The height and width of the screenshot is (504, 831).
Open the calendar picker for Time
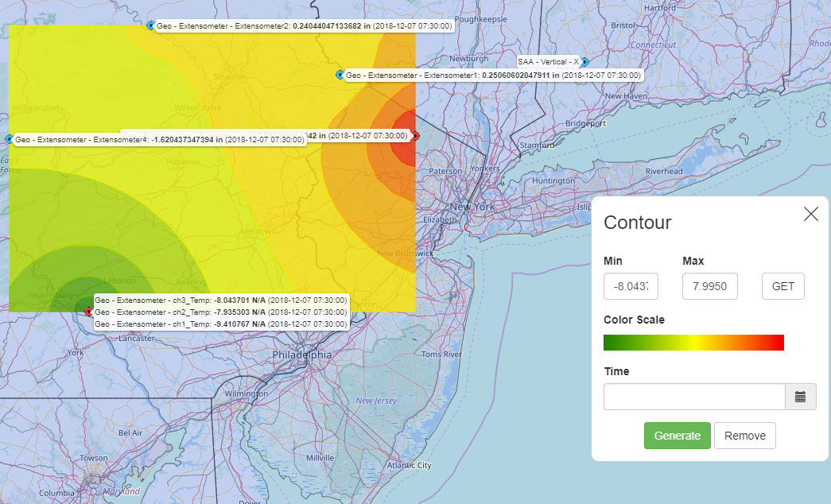point(800,397)
